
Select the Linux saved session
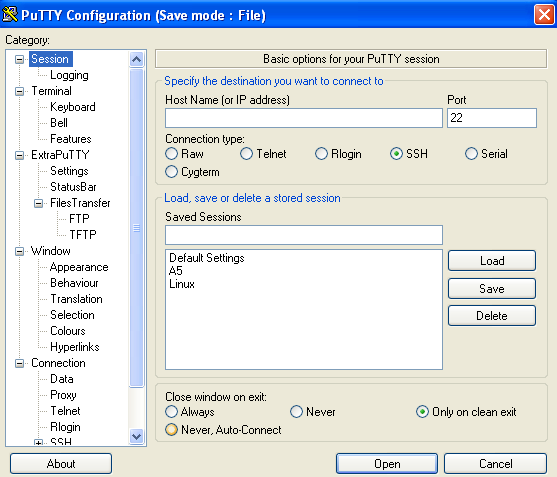pyautogui.click(x=182, y=284)
